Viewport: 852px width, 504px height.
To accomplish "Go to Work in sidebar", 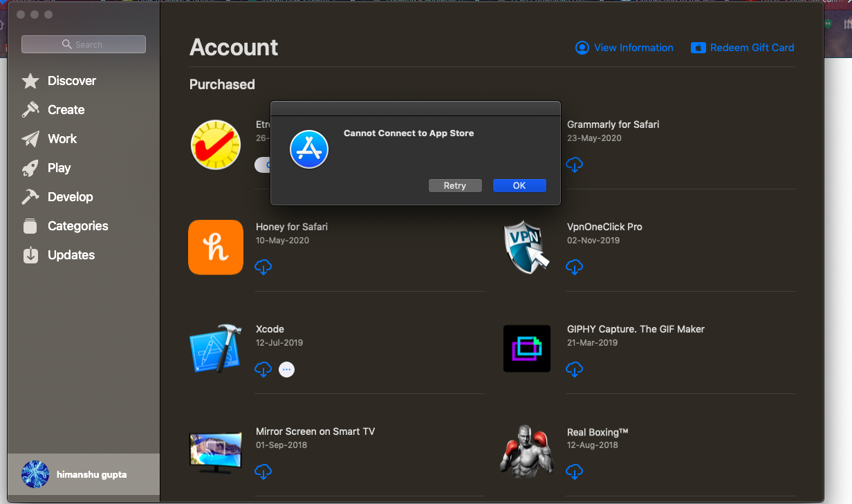I will 62,139.
